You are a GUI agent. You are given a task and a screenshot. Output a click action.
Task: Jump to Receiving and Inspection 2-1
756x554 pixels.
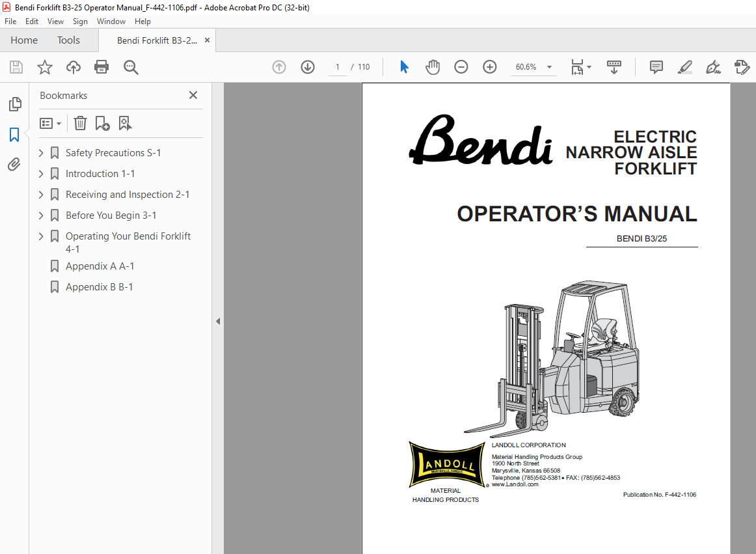tap(128, 195)
